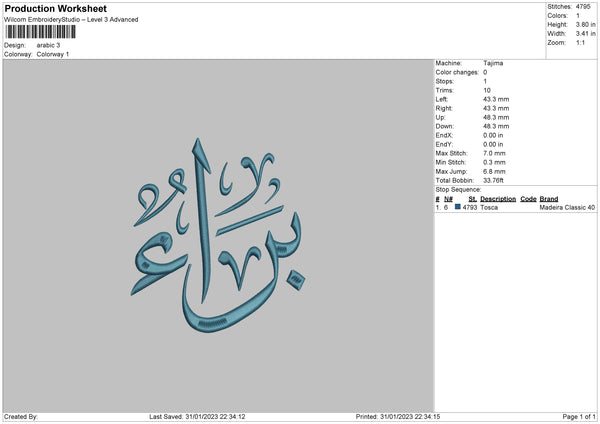Click the 'Colorway 1' value
This screenshot has width=600, height=424.
coord(53,54)
